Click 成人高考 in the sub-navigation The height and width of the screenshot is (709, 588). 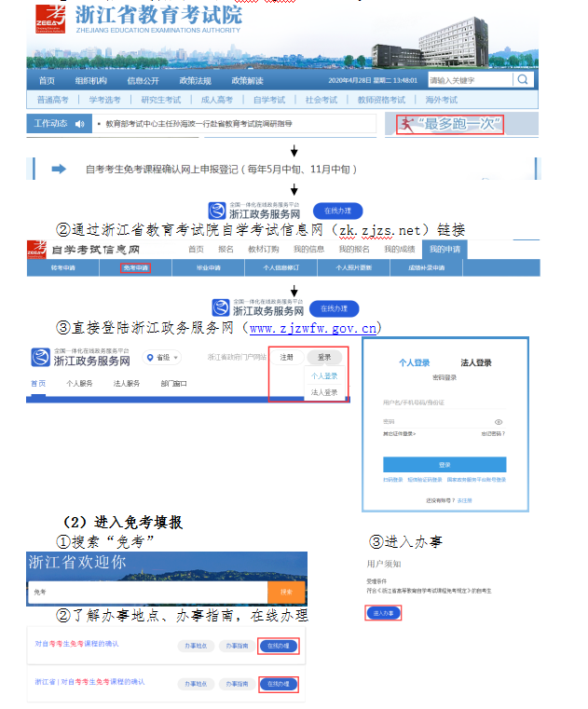click(216, 100)
